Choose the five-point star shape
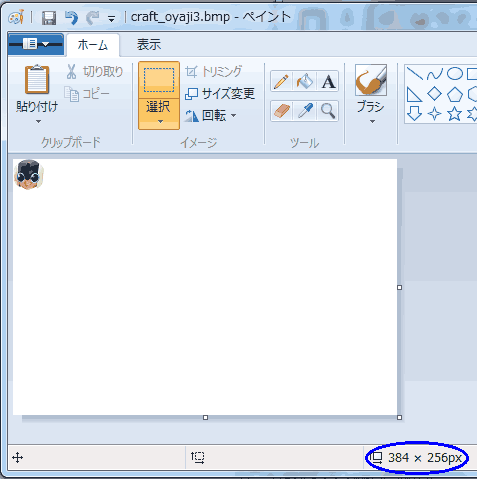The height and width of the screenshot is (480, 477). 455,114
